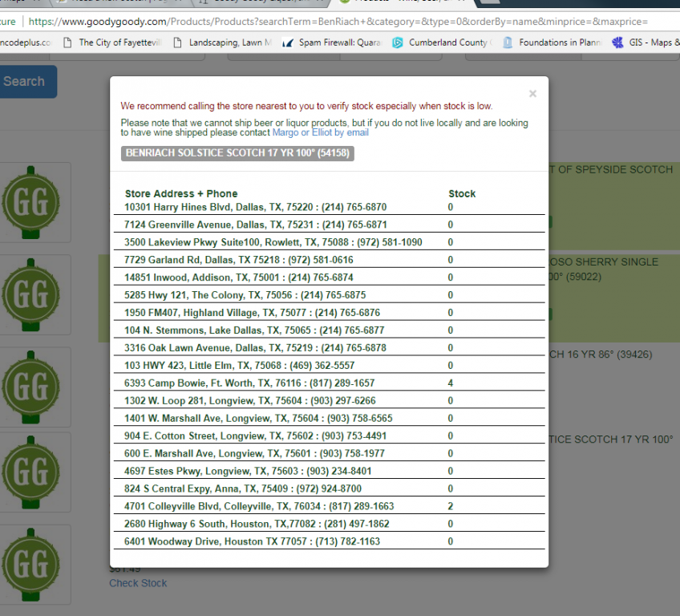Select the 6401 Woodway Drive, Houston row

tap(329, 541)
